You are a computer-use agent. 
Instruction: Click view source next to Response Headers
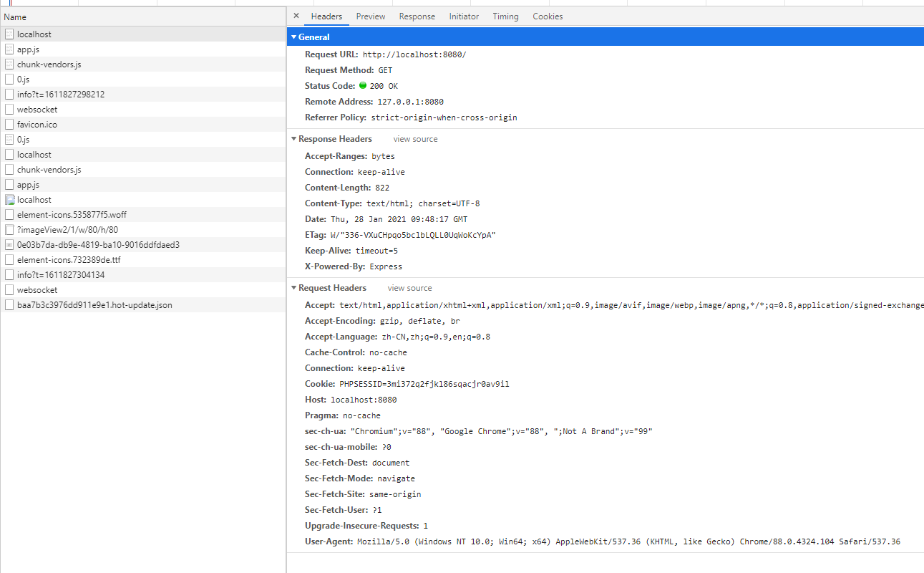click(414, 138)
